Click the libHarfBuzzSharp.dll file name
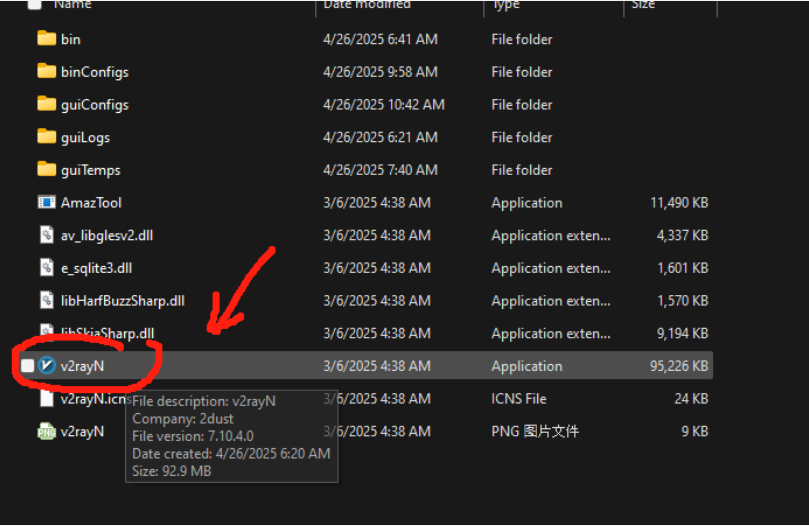809x526 pixels. click(x=123, y=300)
